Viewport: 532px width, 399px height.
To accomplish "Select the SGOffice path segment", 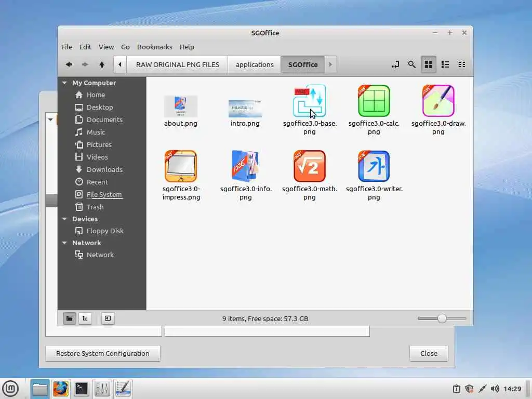I will (x=303, y=64).
